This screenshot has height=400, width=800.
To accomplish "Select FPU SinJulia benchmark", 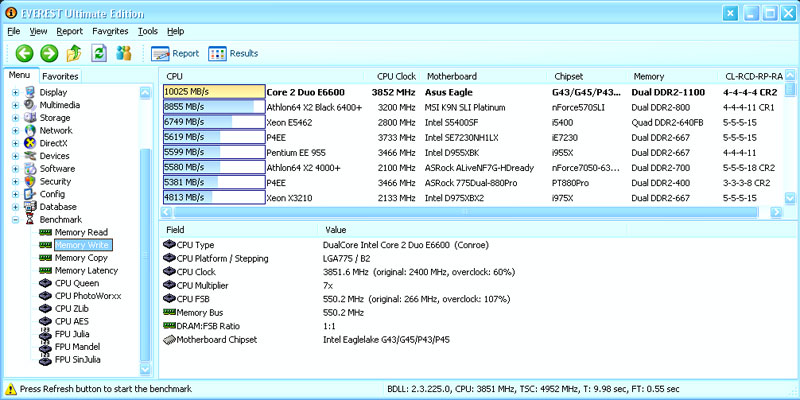I will click(x=78, y=360).
